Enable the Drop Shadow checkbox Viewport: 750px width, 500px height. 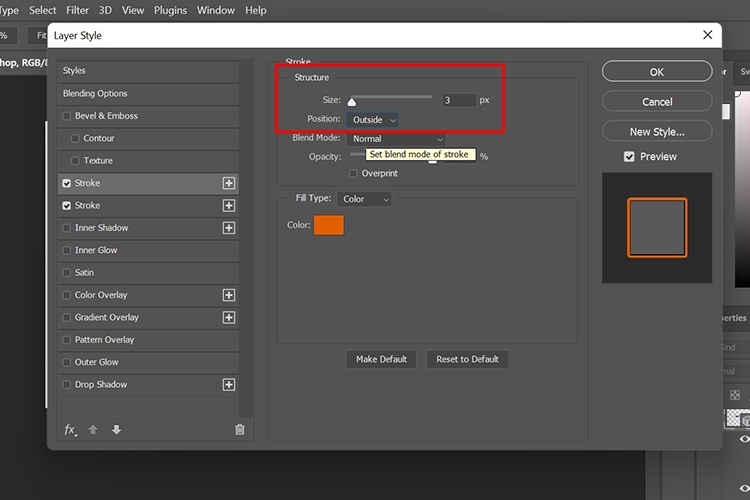66,385
